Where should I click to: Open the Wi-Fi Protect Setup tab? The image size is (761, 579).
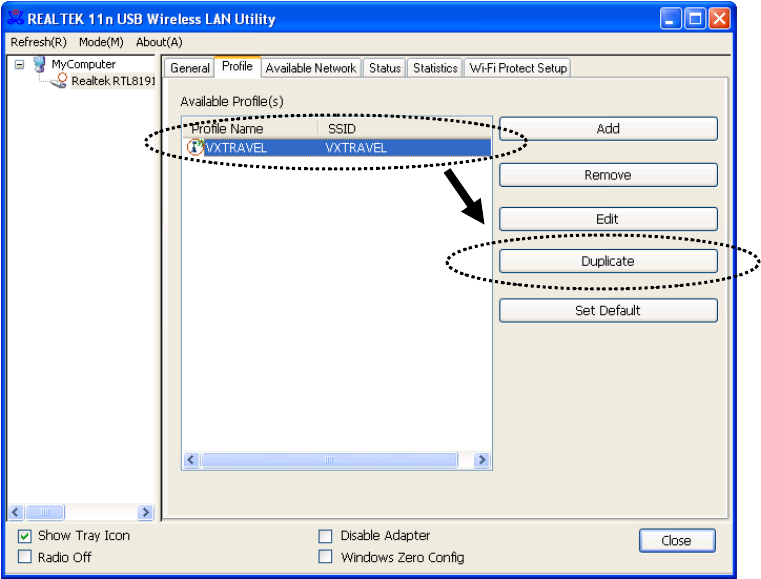(518, 68)
